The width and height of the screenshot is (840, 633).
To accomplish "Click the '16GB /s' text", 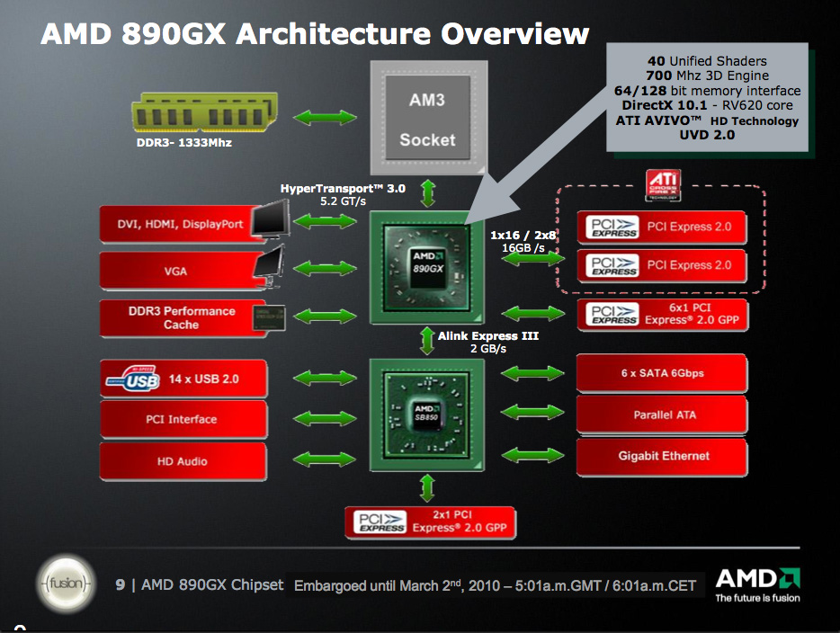I will coord(523,248).
